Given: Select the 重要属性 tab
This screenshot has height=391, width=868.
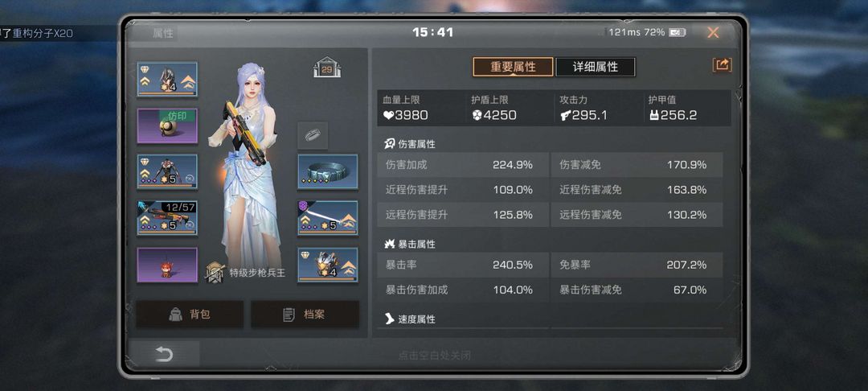Looking at the screenshot, I should 513,67.
